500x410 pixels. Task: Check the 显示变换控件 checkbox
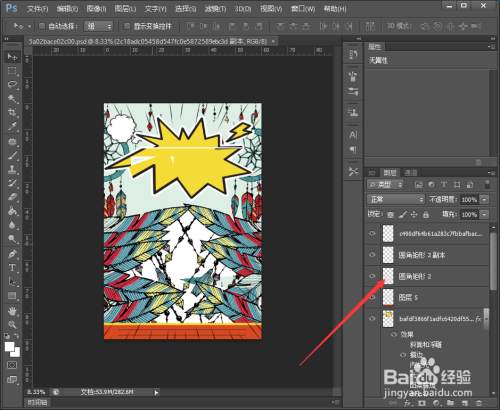click(x=127, y=26)
